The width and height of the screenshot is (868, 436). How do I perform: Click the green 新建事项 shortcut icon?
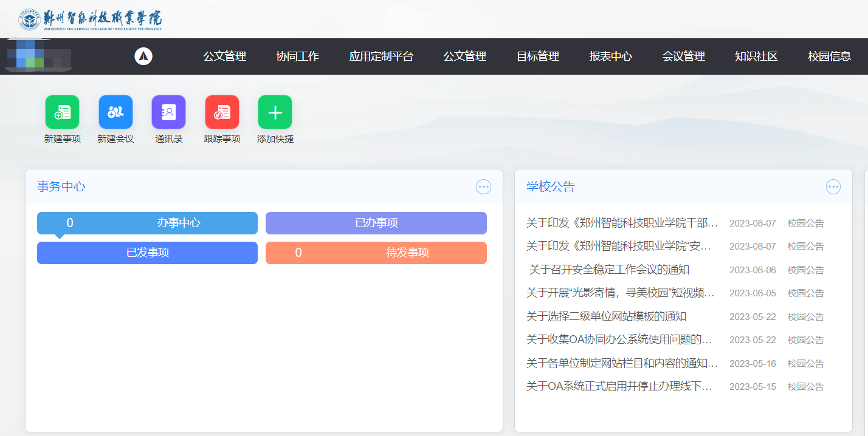coord(62,112)
